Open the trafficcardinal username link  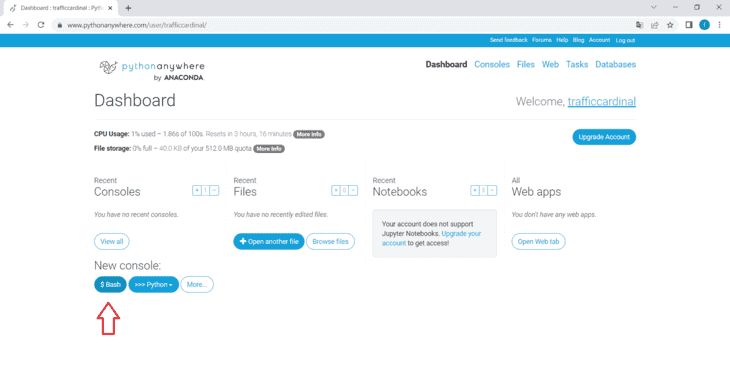pos(602,102)
